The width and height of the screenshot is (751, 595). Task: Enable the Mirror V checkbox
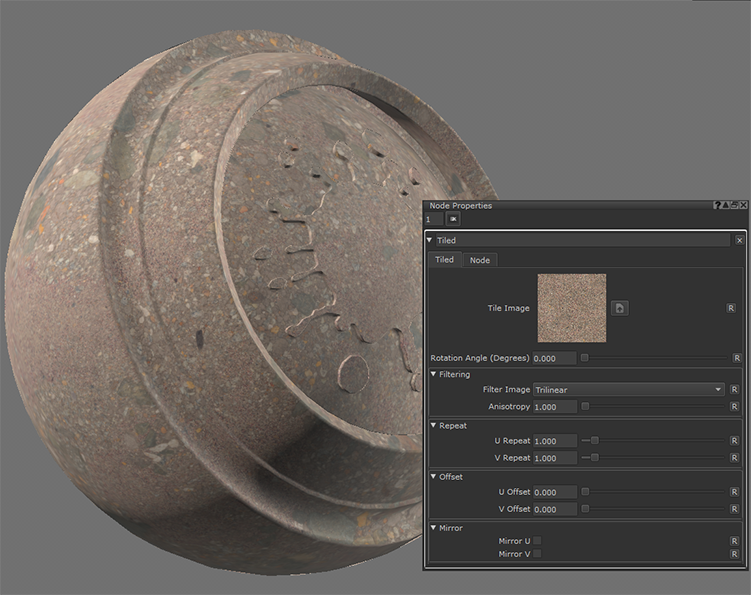pos(537,553)
